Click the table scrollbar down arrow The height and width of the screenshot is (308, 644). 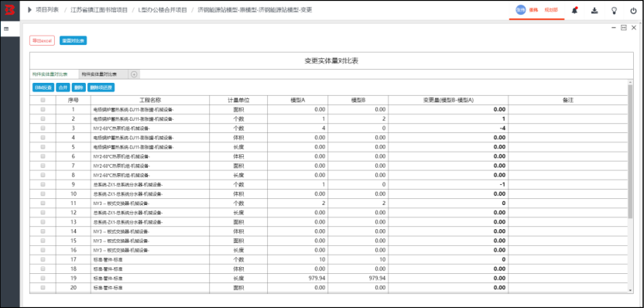pyautogui.click(x=630, y=291)
